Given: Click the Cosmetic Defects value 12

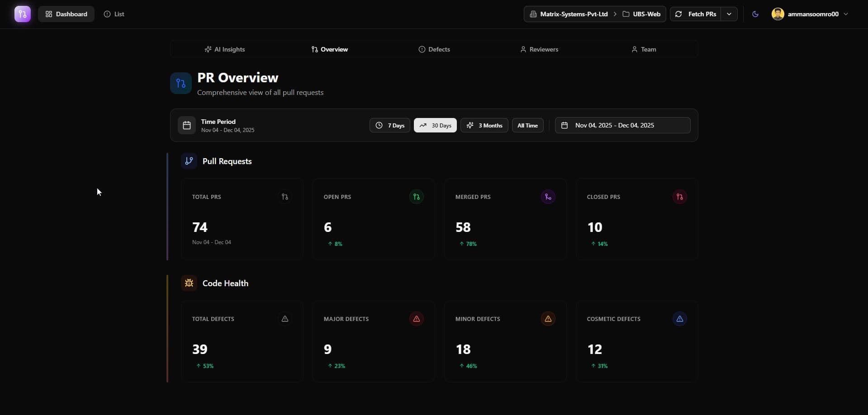Looking at the screenshot, I should point(595,349).
